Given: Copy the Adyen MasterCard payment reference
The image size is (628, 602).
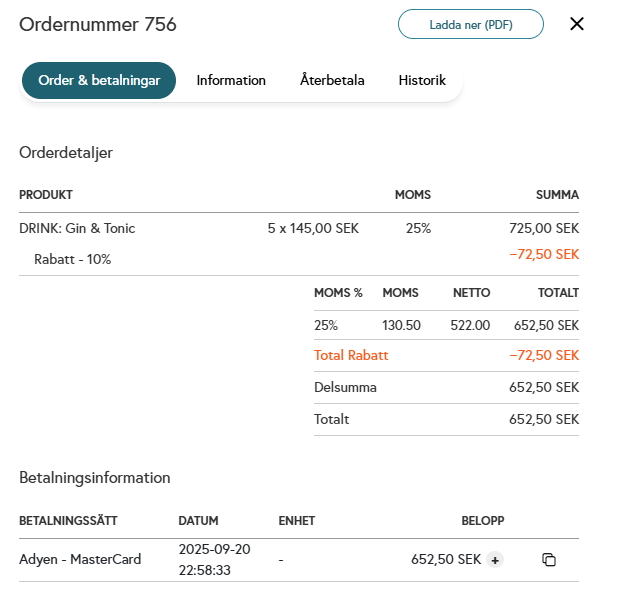Looking at the screenshot, I should (x=549, y=560).
